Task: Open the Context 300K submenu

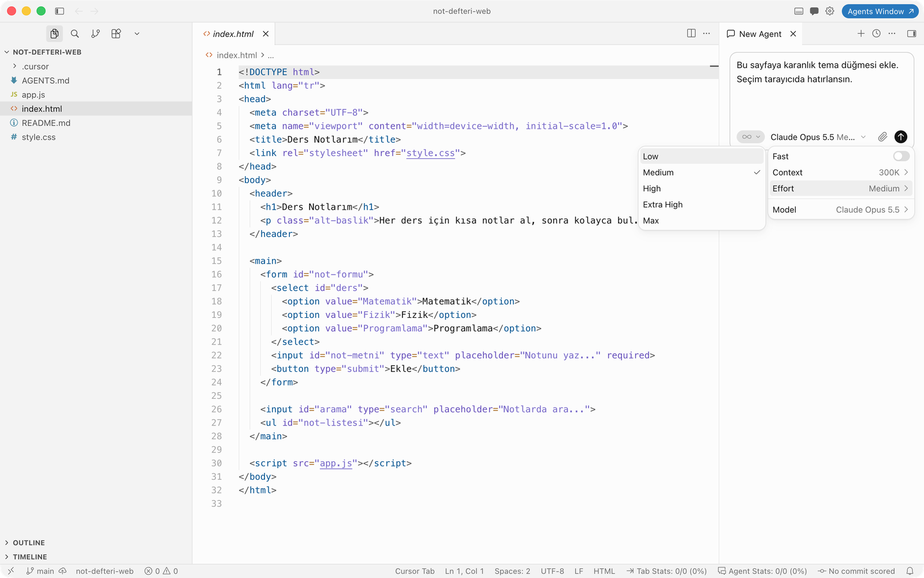Action: pos(840,172)
